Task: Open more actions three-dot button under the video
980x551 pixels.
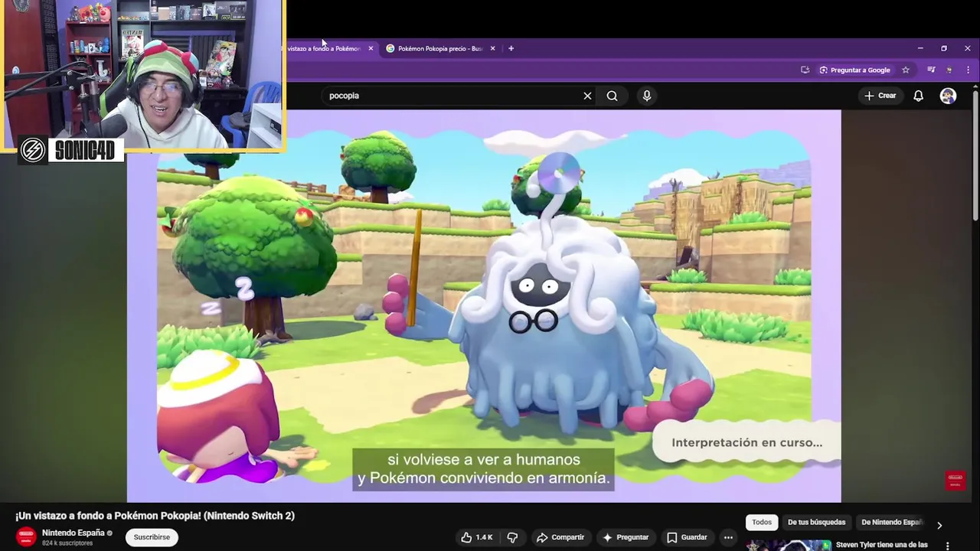Action: coord(728,537)
